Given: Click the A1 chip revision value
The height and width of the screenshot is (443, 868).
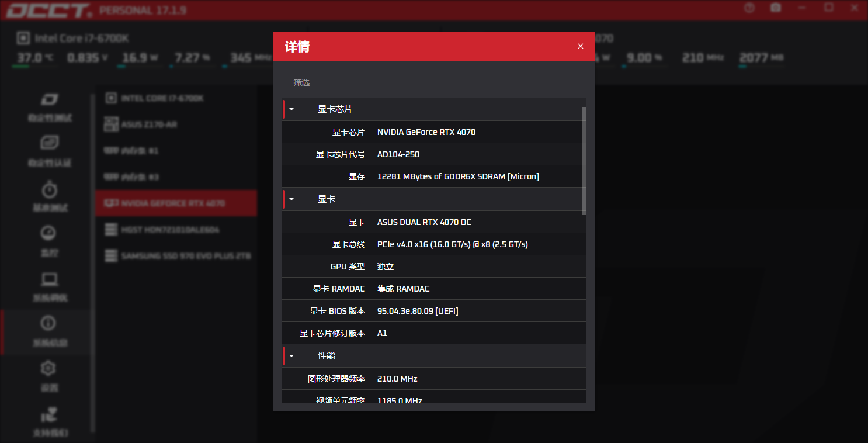Looking at the screenshot, I should pyautogui.click(x=382, y=333).
